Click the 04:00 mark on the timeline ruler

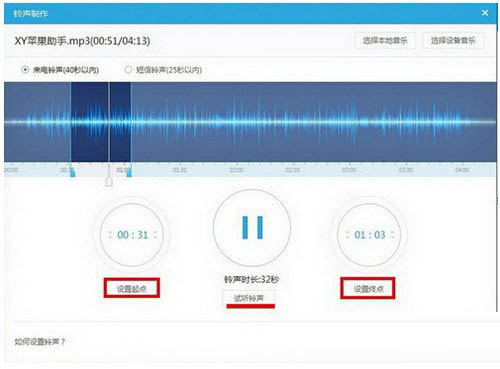point(462,170)
